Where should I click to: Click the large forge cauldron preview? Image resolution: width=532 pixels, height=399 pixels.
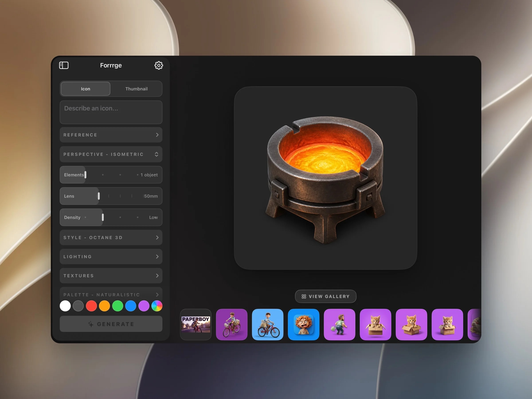click(325, 178)
